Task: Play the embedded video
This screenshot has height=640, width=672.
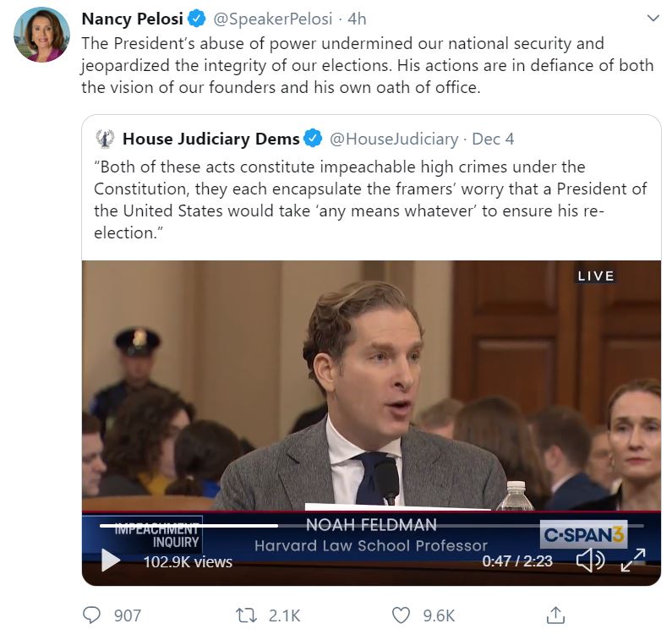Action: tap(111, 560)
